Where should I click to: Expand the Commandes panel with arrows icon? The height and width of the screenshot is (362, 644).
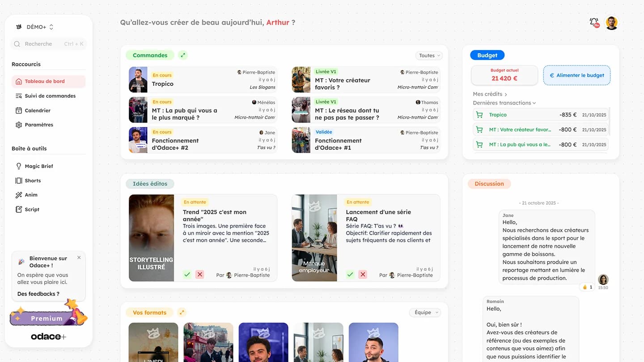point(182,55)
